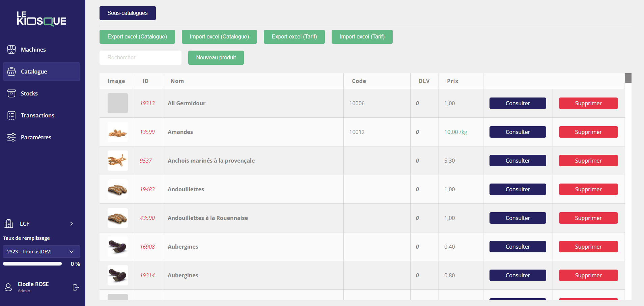644x306 pixels.
Task: Click the Anchois marinés product thumbnail
Action: tap(118, 161)
